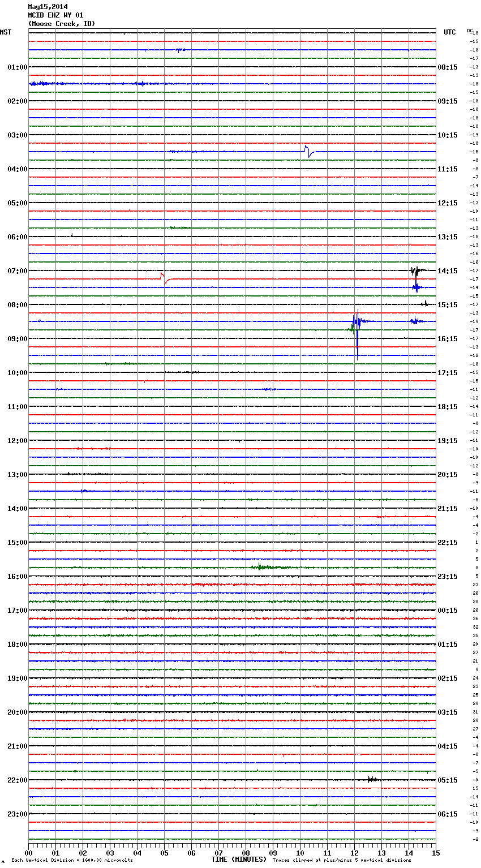Viewport: 481px width, 868px height.
Task: Select the 08:00 MST row label
Action: click(18, 305)
